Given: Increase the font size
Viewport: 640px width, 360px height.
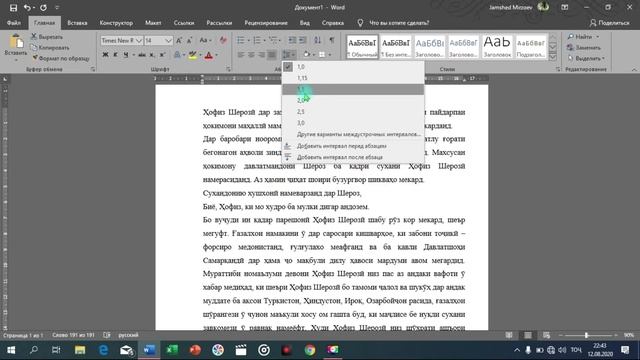Looking at the screenshot, I should pos(179,40).
